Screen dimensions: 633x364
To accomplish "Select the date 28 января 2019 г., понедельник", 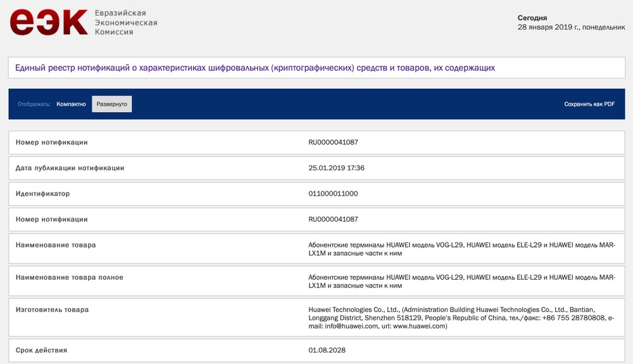I will [x=571, y=27].
